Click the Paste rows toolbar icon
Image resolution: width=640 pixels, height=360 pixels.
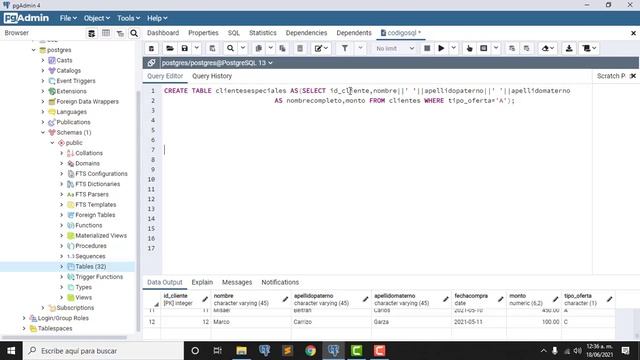pyautogui.click(x=282, y=49)
